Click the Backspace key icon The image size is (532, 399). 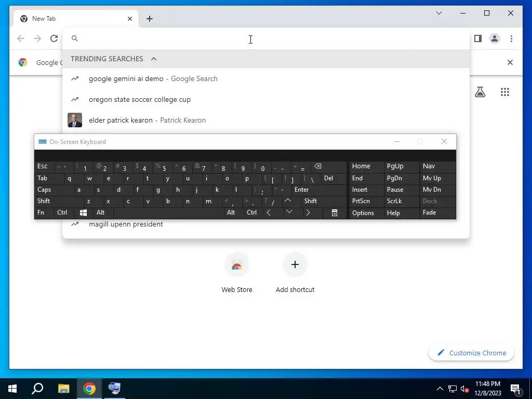pos(329,166)
